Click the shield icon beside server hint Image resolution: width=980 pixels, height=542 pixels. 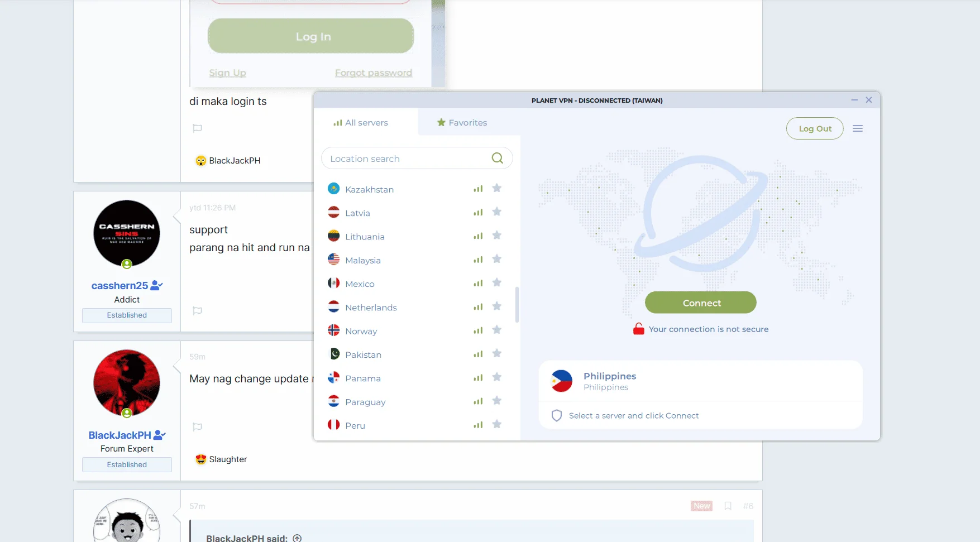[556, 415]
